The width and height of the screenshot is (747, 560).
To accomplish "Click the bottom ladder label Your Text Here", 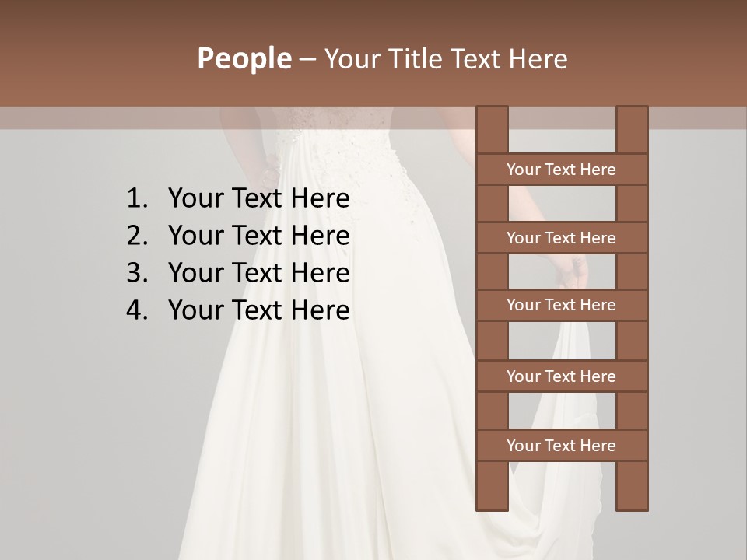I will pyautogui.click(x=561, y=446).
